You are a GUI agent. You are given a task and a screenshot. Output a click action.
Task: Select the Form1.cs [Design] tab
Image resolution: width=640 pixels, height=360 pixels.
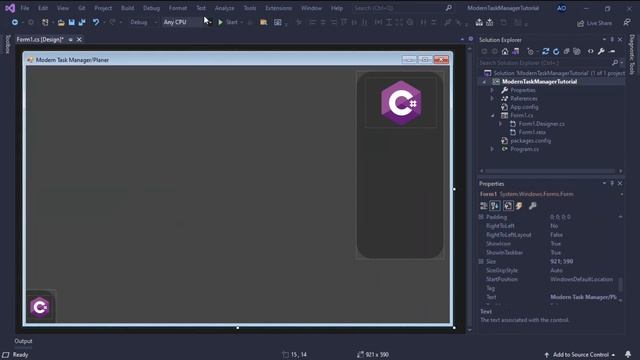click(40, 40)
